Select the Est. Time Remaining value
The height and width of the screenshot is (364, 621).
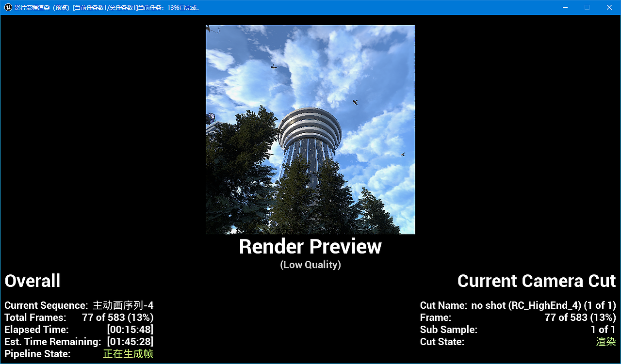[x=129, y=342]
